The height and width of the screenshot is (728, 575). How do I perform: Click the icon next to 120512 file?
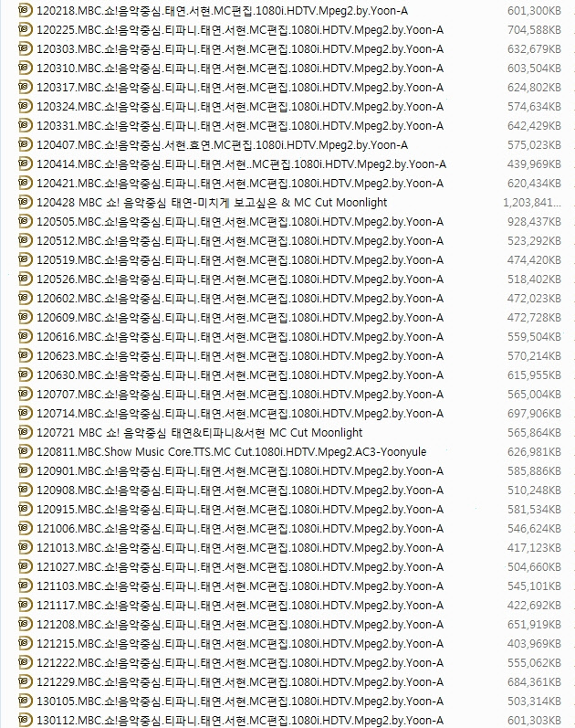pos(26,240)
